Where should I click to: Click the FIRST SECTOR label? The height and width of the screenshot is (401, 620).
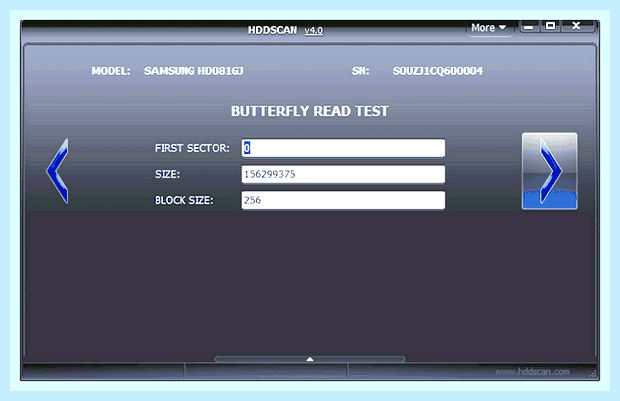pyautogui.click(x=192, y=148)
